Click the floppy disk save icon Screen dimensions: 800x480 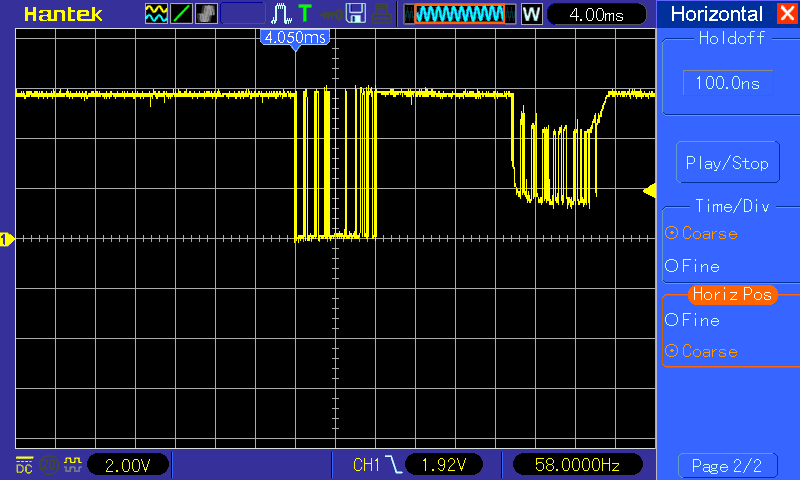356,14
